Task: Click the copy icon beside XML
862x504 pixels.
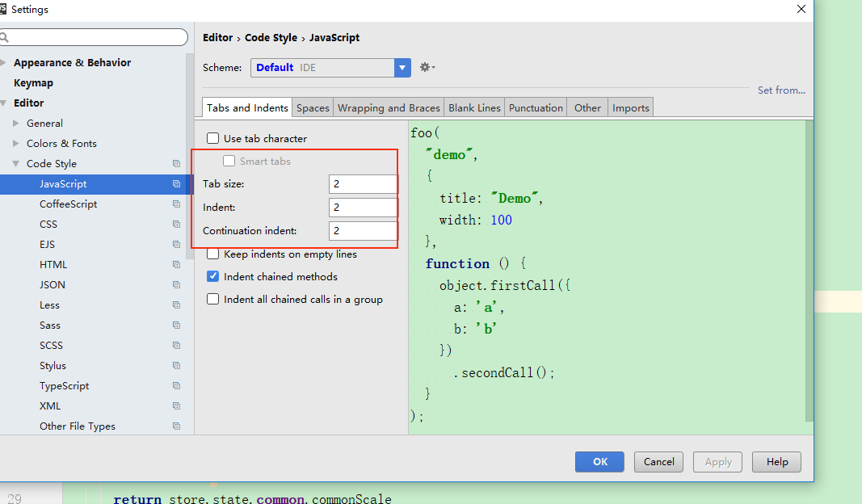Action: click(x=176, y=406)
